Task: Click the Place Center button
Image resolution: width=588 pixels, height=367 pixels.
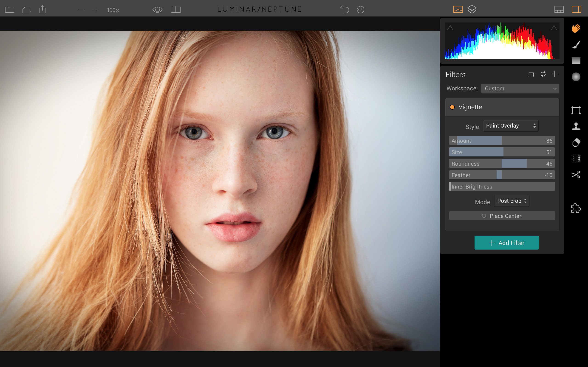Action: coord(502,216)
